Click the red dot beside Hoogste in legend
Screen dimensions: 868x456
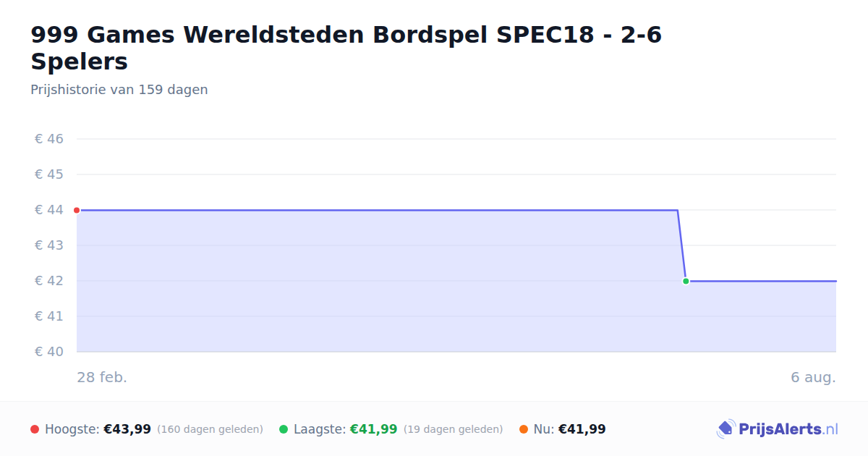point(35,429)
